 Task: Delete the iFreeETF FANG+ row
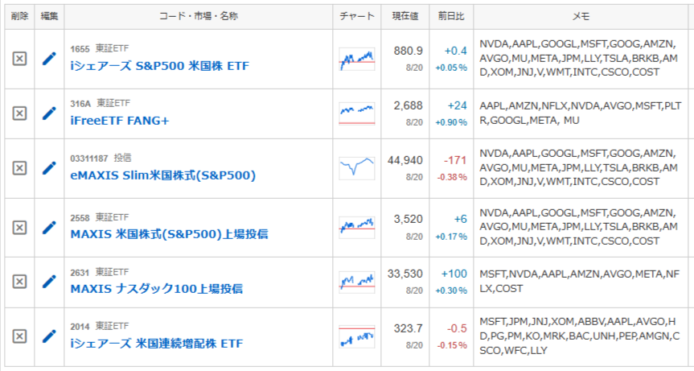click(x=19, y=113)
